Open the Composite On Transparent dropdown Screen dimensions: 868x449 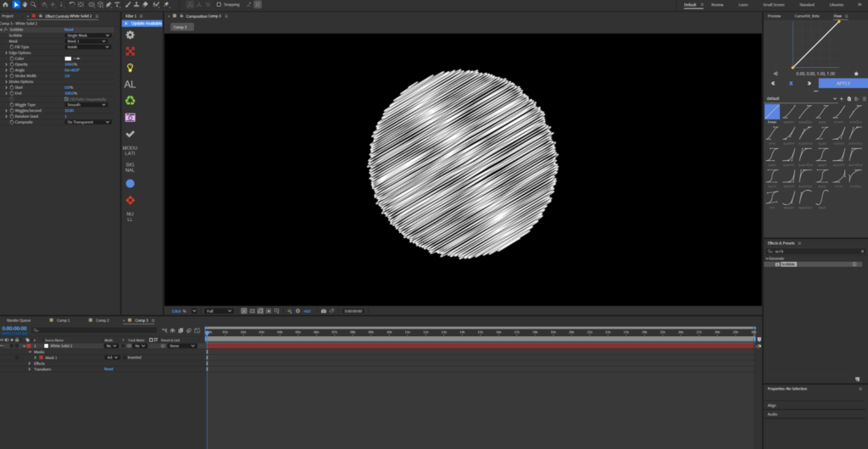tap(88, 122)
